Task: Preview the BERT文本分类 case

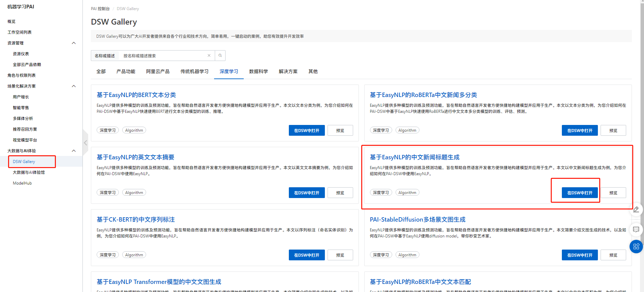Action: click(x=340, y=130)
